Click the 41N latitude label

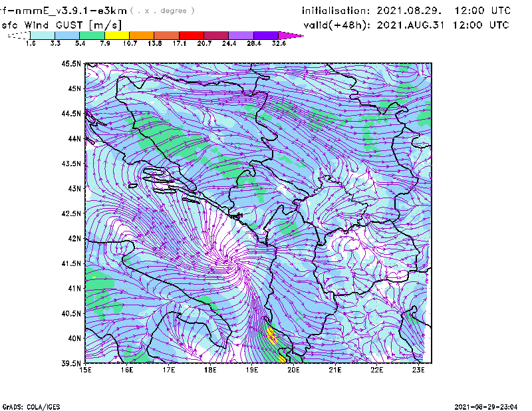pyautogui.click(x=74, y=289)
